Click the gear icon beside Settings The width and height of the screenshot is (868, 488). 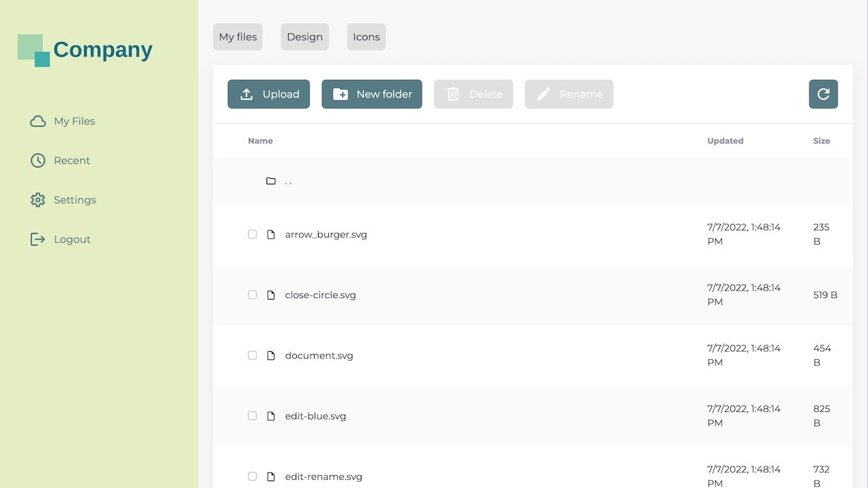tap(38, 200)
